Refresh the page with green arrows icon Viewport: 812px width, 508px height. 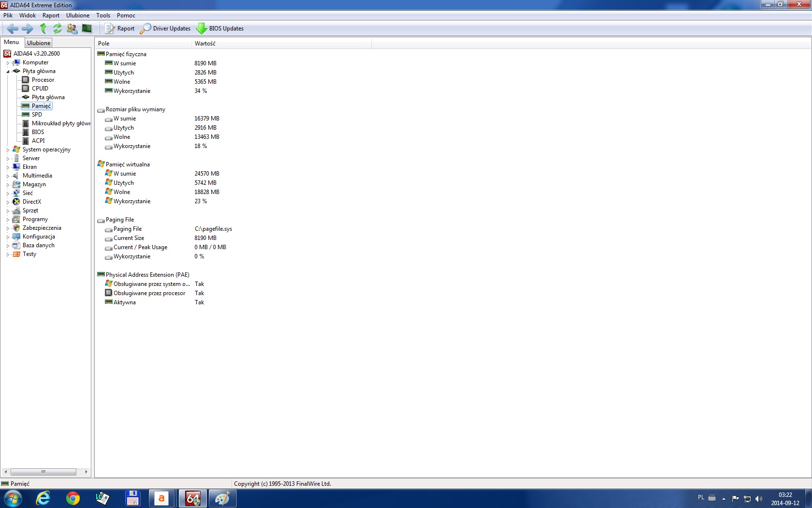tap(58, 29)
